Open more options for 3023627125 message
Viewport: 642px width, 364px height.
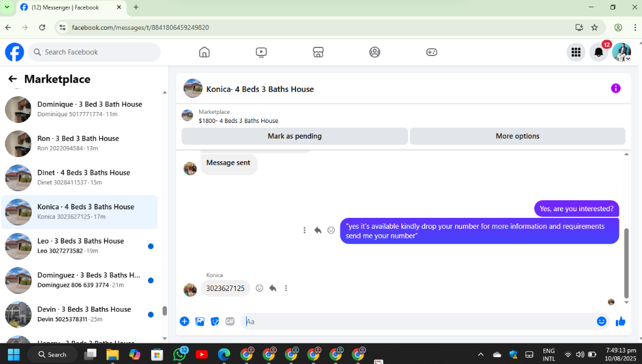[286, 289]
